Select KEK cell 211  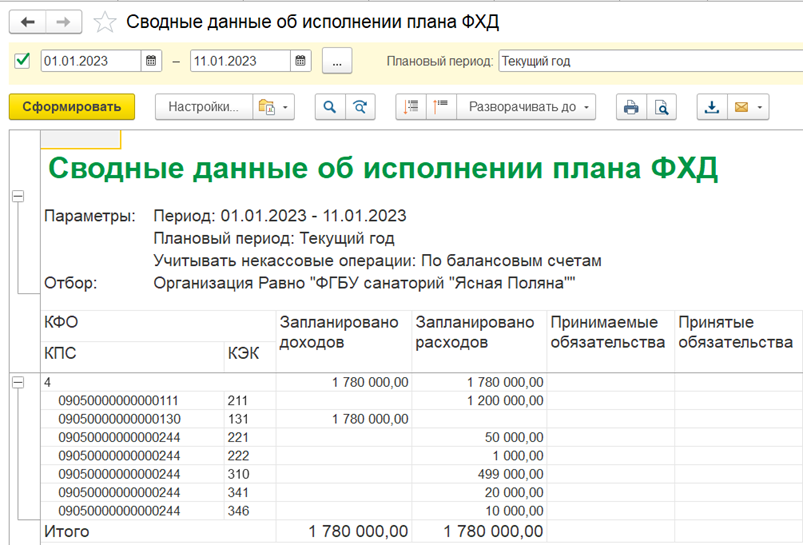pyautogui.click(x=250, y=401)
